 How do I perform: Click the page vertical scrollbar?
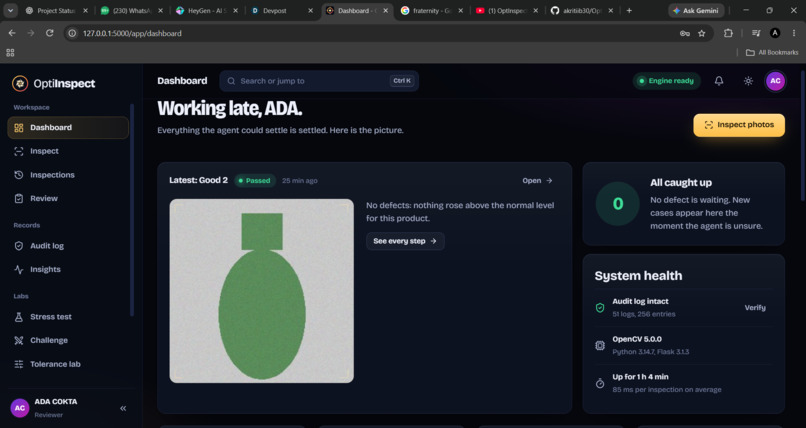point(803,136)
